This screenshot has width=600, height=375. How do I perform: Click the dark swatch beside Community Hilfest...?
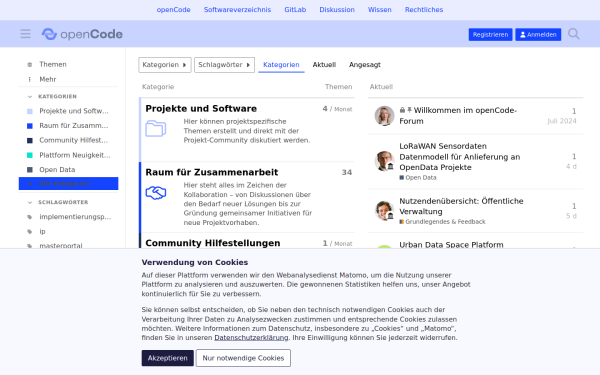(x=30, y=140)
